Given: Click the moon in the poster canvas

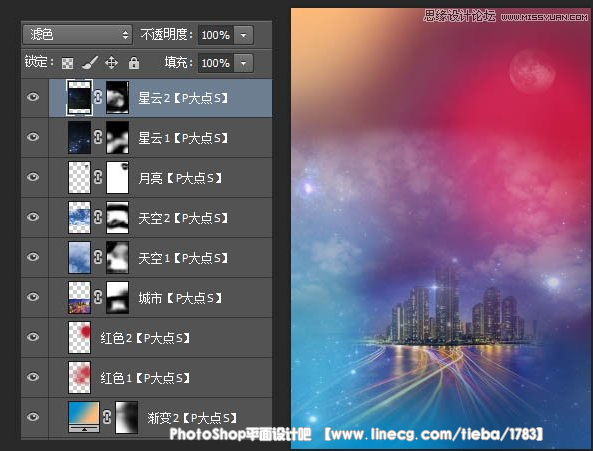Looking at the screenshot, I should coord(532,71).
